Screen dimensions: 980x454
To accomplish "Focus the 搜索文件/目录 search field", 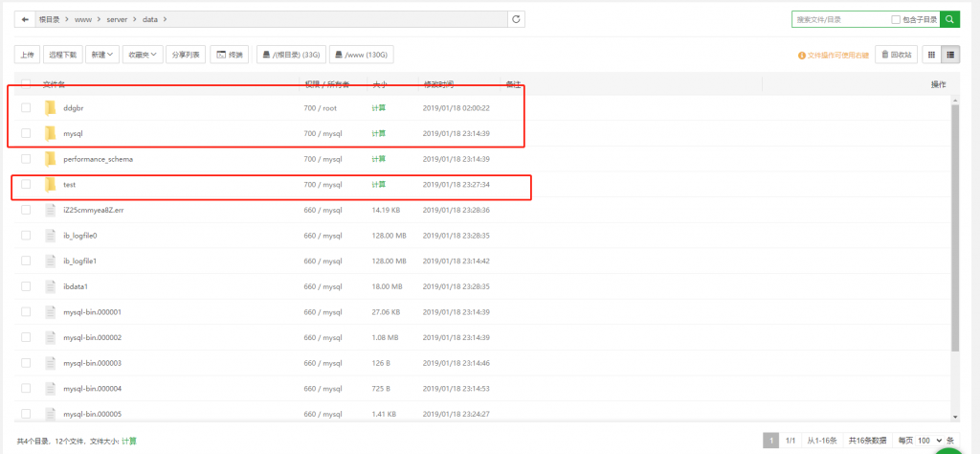I will click(841, 20).
